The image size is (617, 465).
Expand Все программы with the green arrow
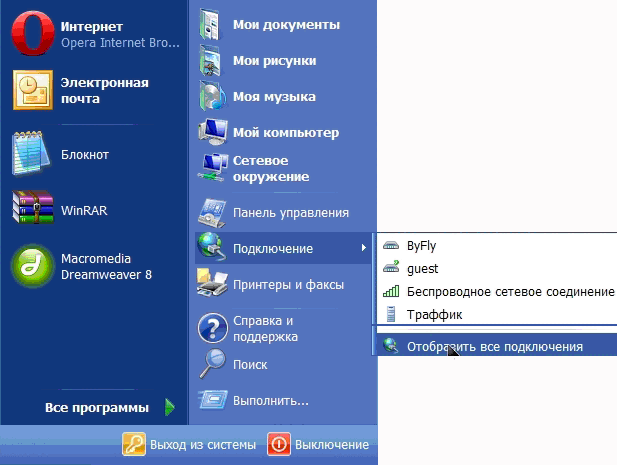(170, 407)
